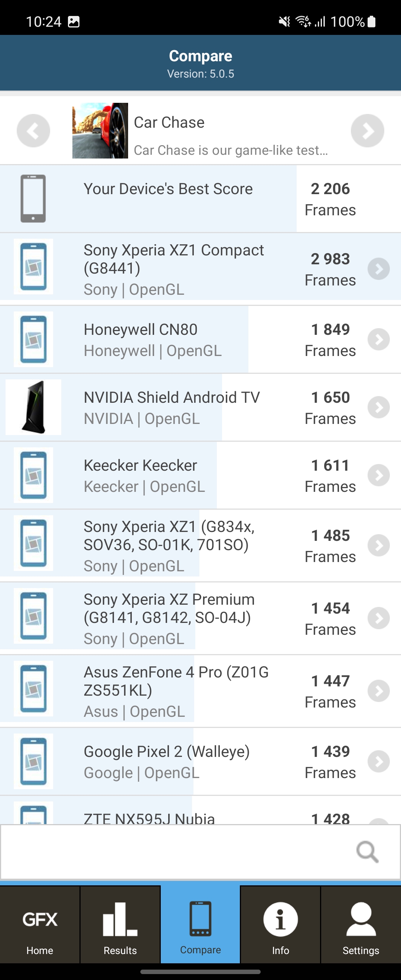The height and width of the screenshot is (980, 401).
Task: Open the Settings tab
Action: coord(361,928)
